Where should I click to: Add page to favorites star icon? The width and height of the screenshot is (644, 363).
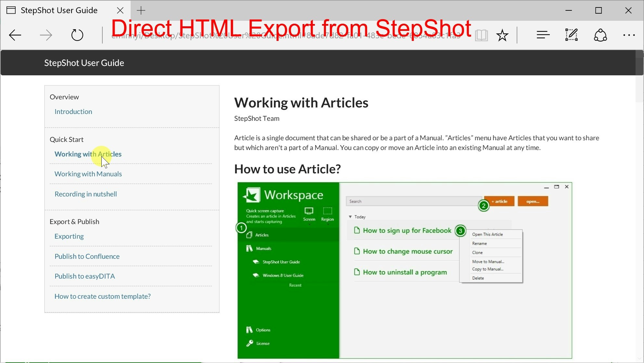click(502, 35)
